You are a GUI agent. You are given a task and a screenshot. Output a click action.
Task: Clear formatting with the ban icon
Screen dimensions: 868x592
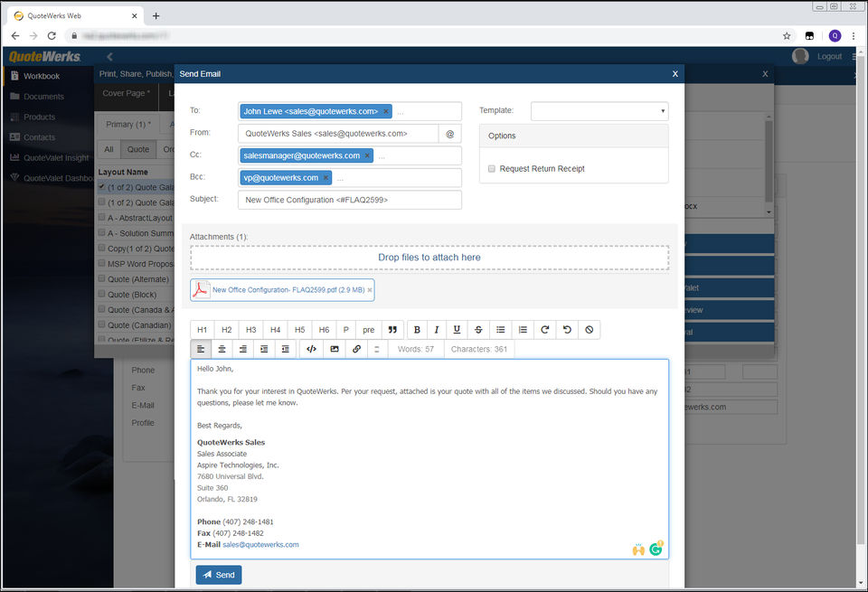click(x=589, y=330)
